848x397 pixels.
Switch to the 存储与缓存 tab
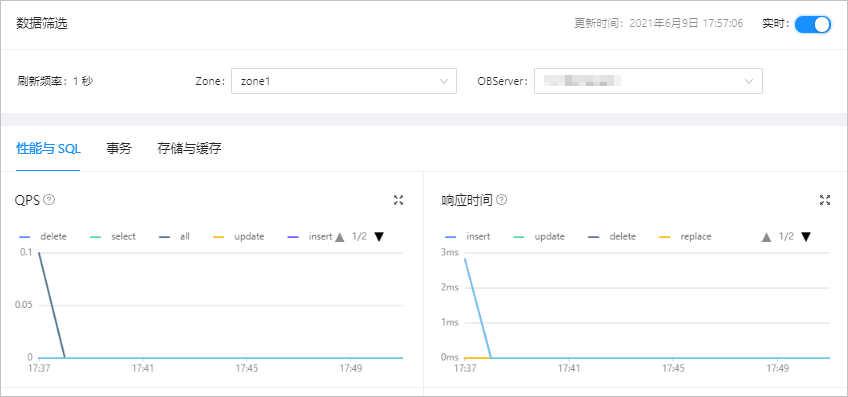tap(189, 149)
